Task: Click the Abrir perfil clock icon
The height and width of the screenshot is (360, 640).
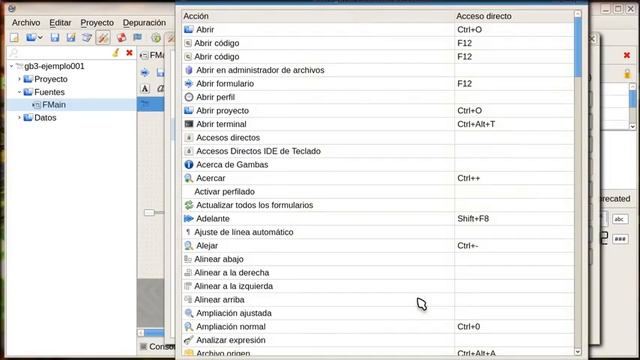Action: click(x=189, y=97)
